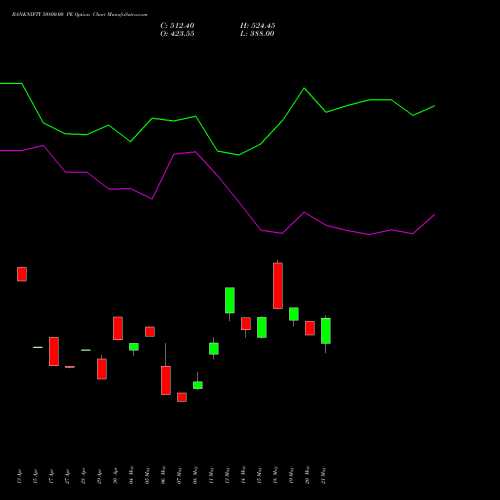Select the red candle above 14 May

click(246, 324)
